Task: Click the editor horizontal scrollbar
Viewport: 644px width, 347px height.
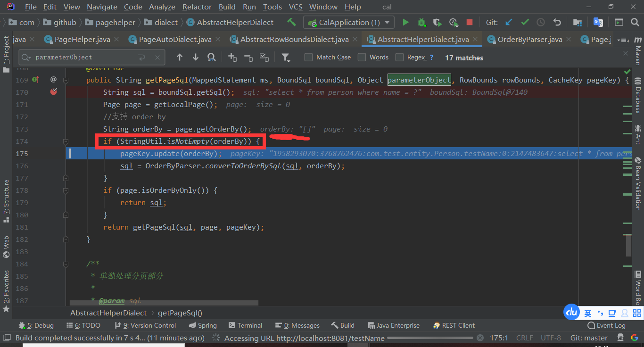Action: [164, 303]
